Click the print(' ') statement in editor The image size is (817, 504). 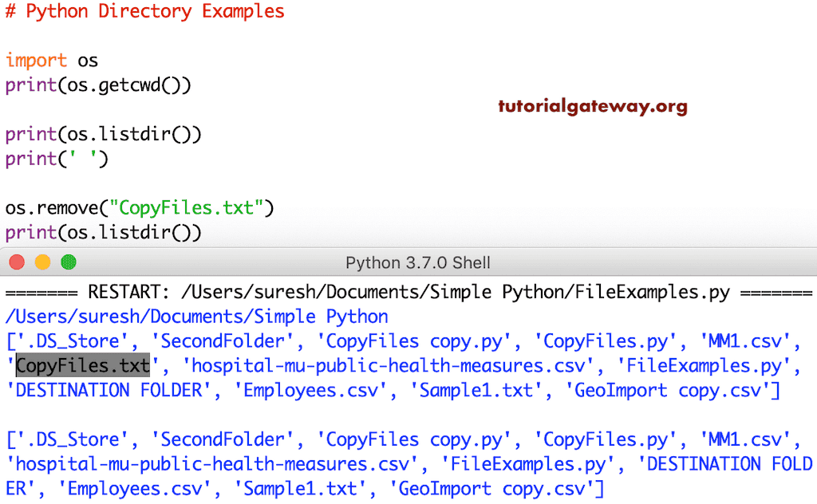click(57, 159)
